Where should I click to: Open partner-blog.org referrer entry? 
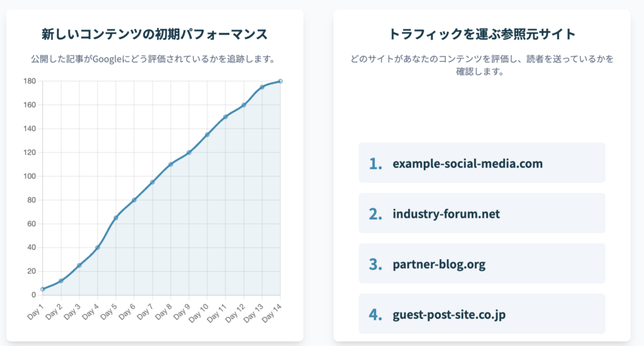[x=482, y=264]
